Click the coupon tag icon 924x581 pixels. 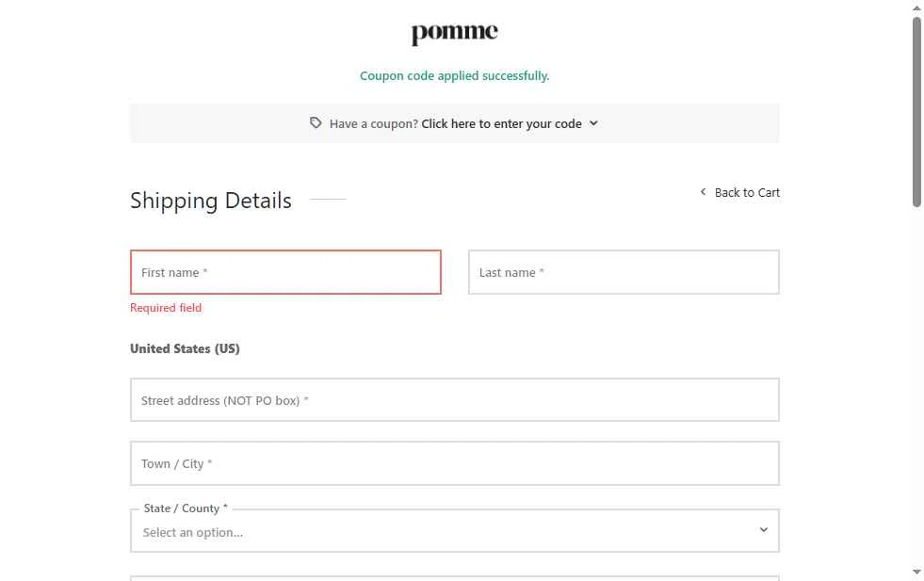[316, 122]
